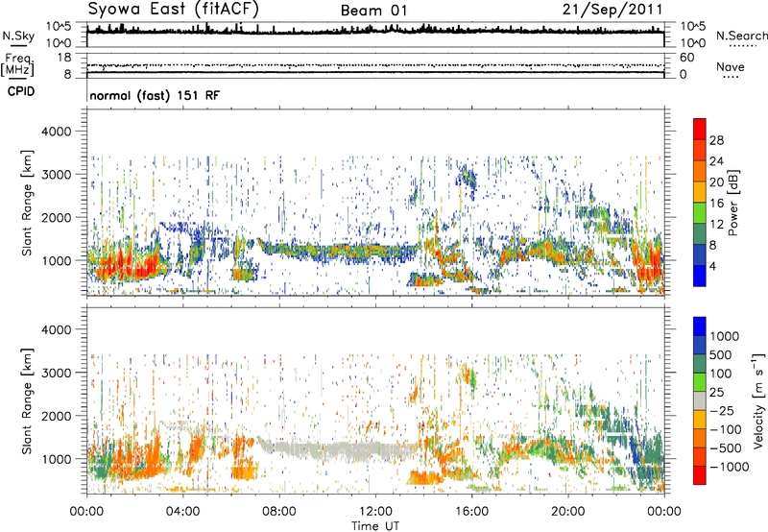Click the "CPID" row label
768x532 pixels.
tap(21, 91)
